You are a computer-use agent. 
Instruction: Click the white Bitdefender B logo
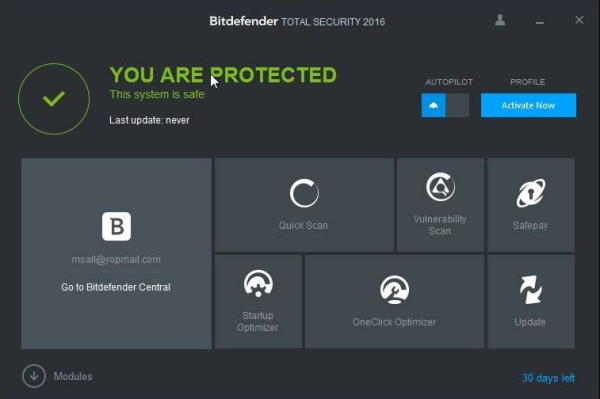coord(116,226)
